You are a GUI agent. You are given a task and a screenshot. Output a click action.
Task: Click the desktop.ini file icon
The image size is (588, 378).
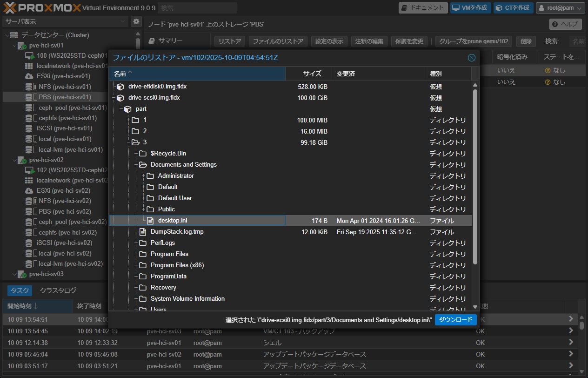click(x=150, y=221)
